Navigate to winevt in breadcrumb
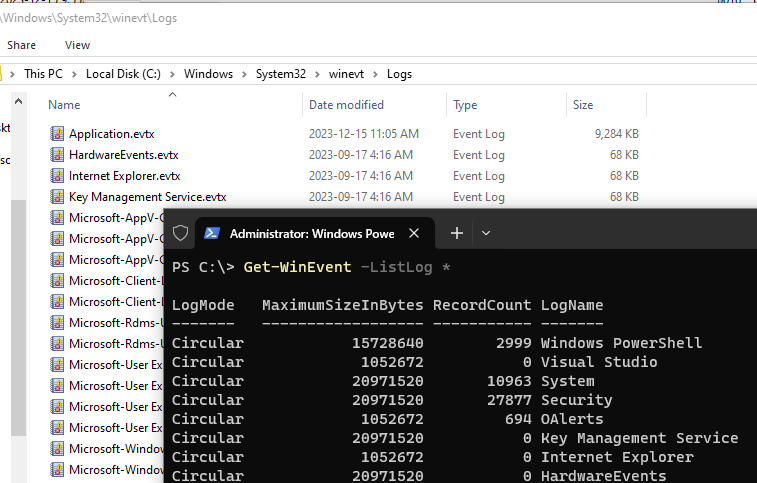 pos(346,74)
